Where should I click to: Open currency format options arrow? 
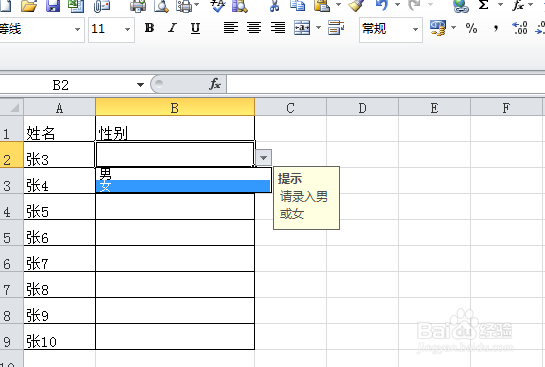453,28
